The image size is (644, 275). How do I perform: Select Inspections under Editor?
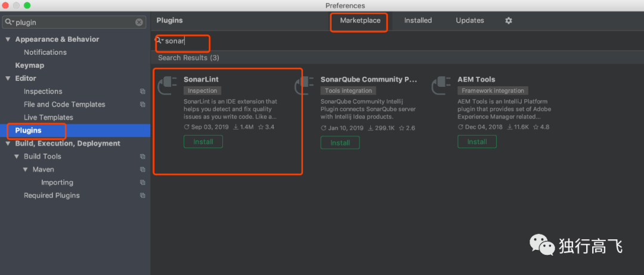tap(43, 92)
